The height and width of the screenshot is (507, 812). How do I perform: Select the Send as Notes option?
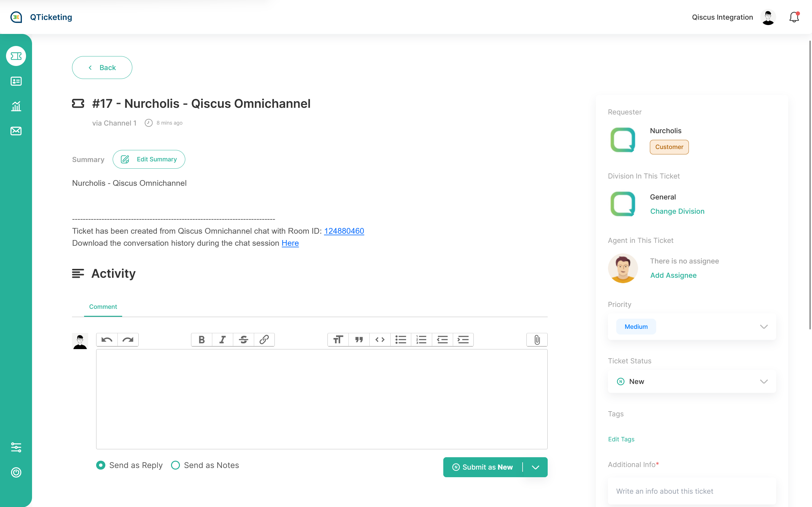tap(175, 465)
